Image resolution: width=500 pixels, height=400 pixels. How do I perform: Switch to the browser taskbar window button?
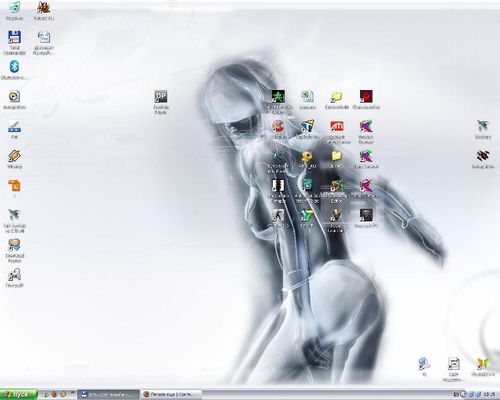[x=171, y=395]
